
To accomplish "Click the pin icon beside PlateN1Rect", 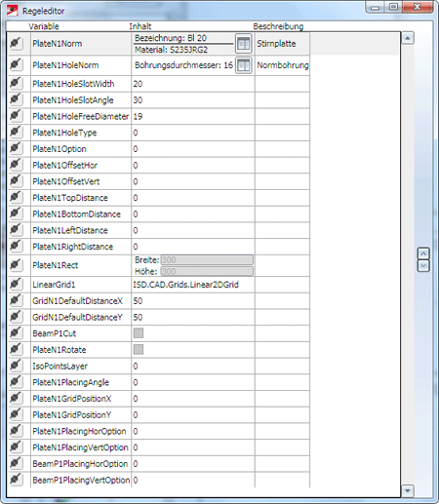I will (x=16, y=265).
